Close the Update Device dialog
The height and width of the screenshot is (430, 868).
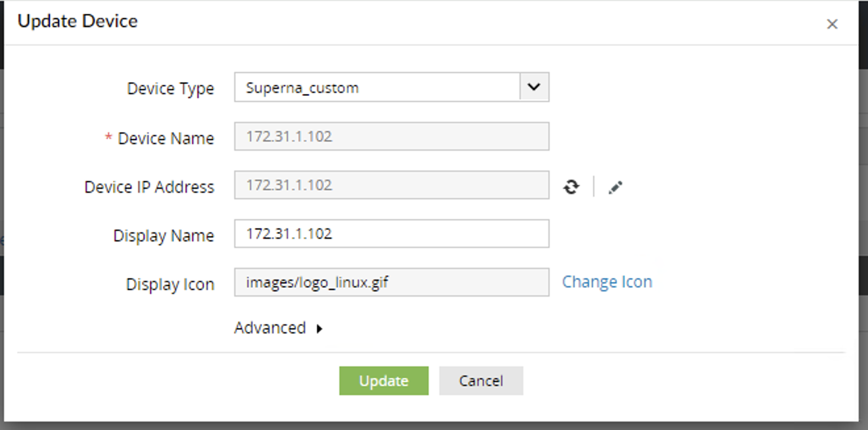[x=832, y=24]
